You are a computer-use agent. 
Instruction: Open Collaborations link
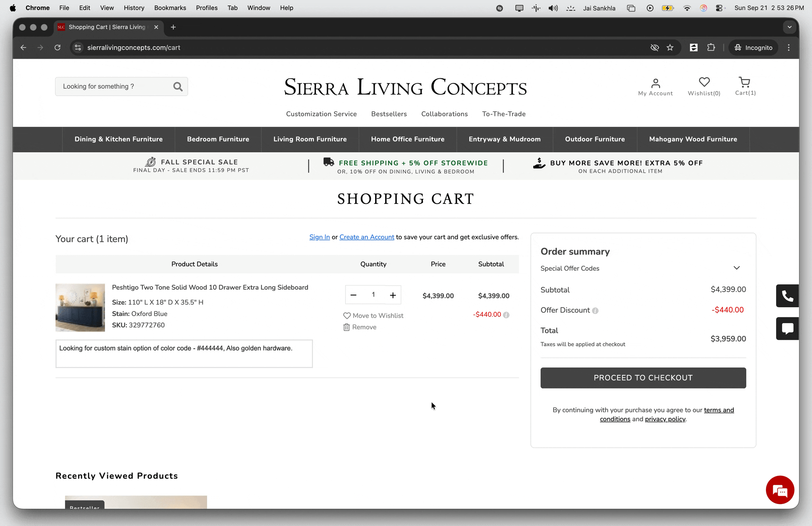click(x=444, y=114)
